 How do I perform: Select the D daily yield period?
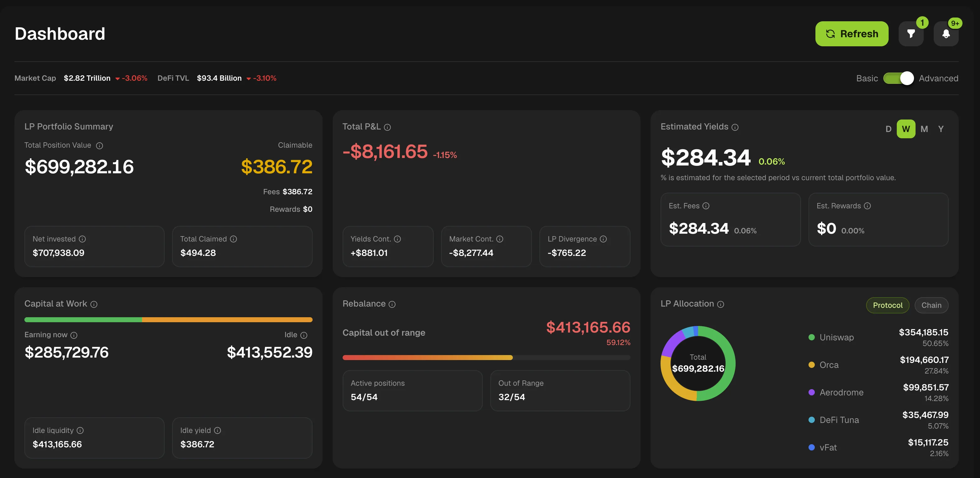[x=888, y=129]
